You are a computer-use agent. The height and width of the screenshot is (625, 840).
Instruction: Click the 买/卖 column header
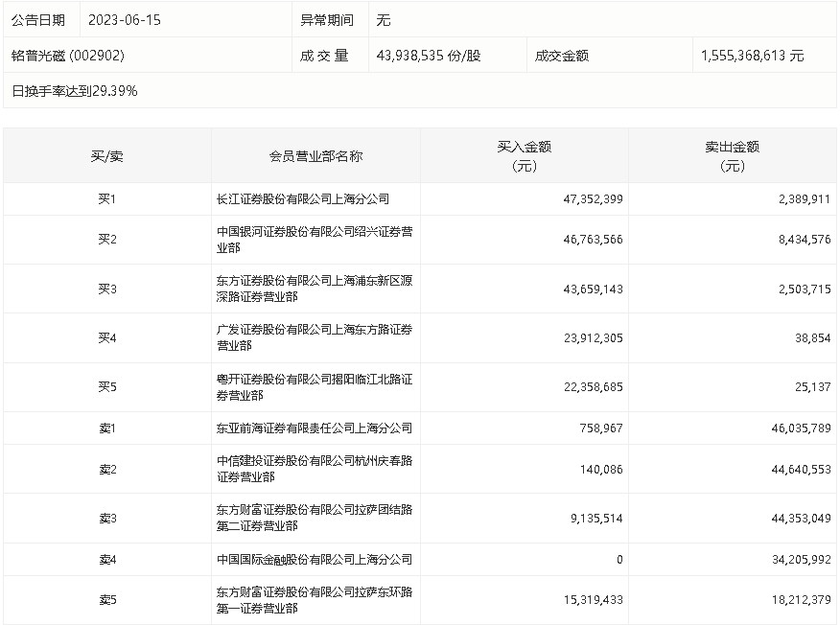pos(107,156)
